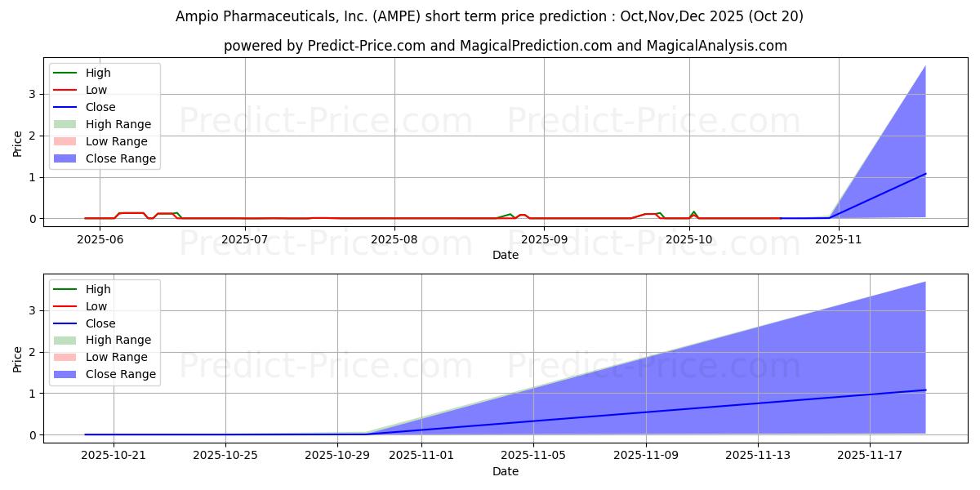The image size is (980, 490).
Task: Click the High Range swatch in top legend
Action: (x=66, y=124)
